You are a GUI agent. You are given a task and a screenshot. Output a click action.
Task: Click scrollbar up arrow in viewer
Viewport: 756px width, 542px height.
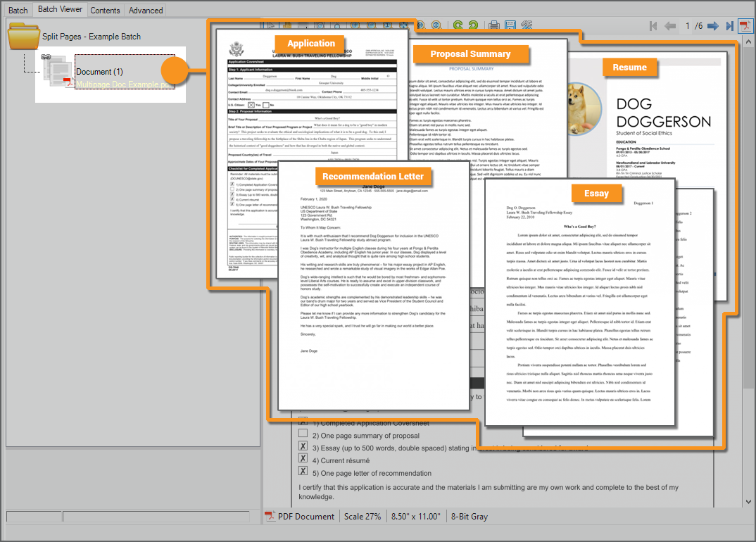coord(748,42)
